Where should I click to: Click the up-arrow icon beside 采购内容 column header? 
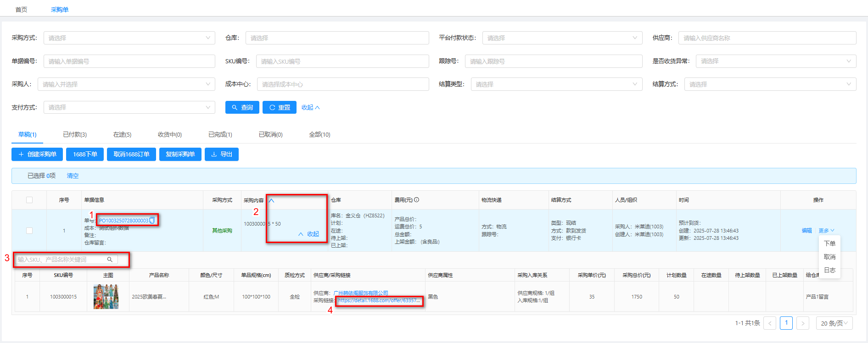271,200
